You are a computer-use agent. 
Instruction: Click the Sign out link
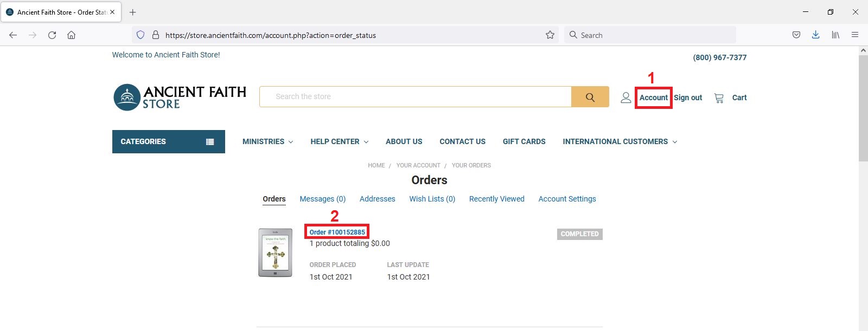pos(688,98)
